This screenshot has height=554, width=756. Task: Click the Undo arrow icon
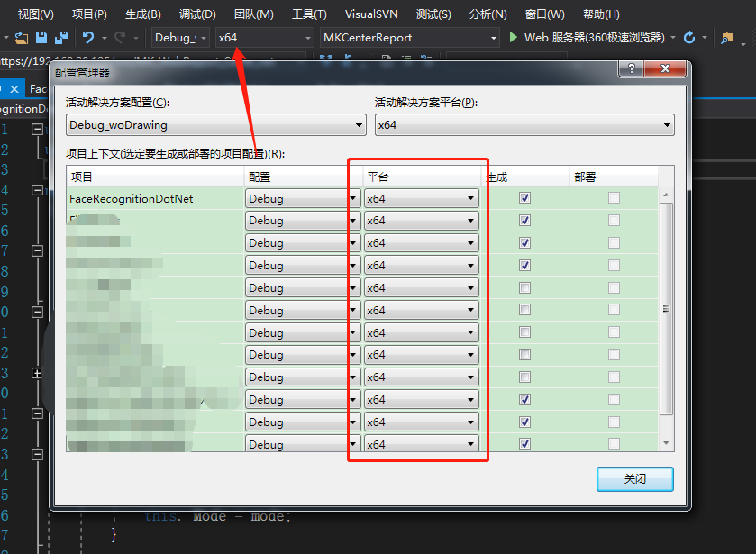(x=87, y=38)
